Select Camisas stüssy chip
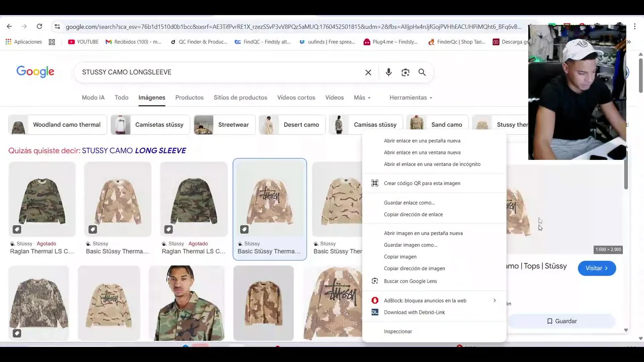 [366, 125]
